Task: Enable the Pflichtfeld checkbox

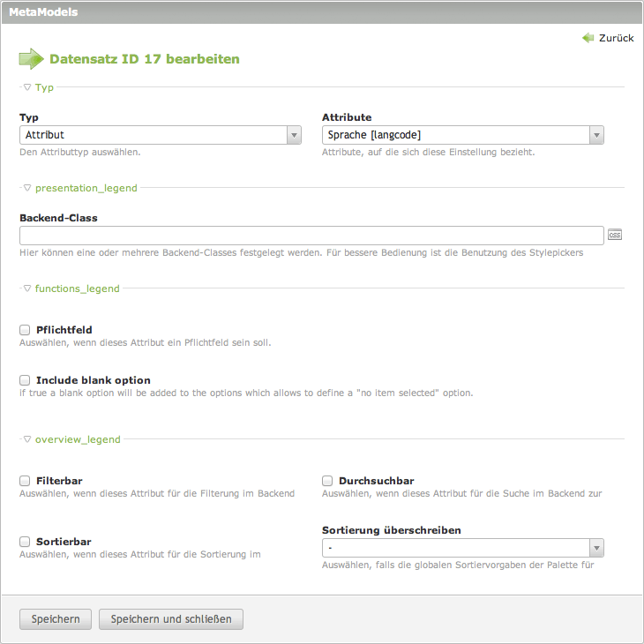Action: (25, 330)
